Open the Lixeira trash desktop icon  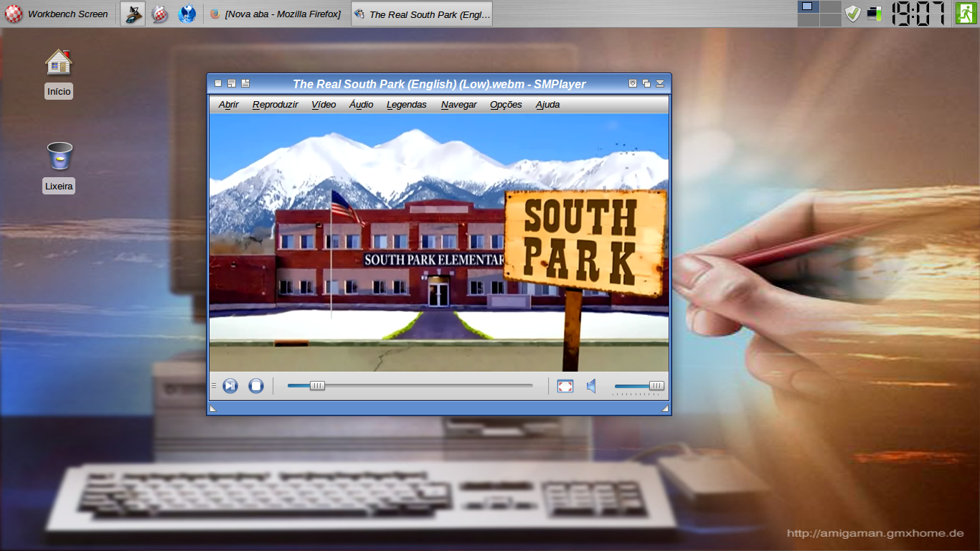click(x=59, y=167)
